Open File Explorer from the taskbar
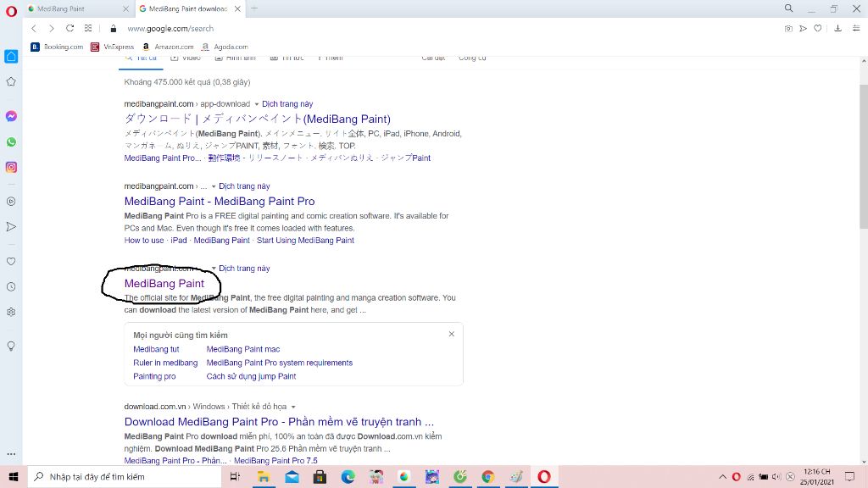Image resolution: width=868 pixels, height=488 pixels. click(264, 476)
